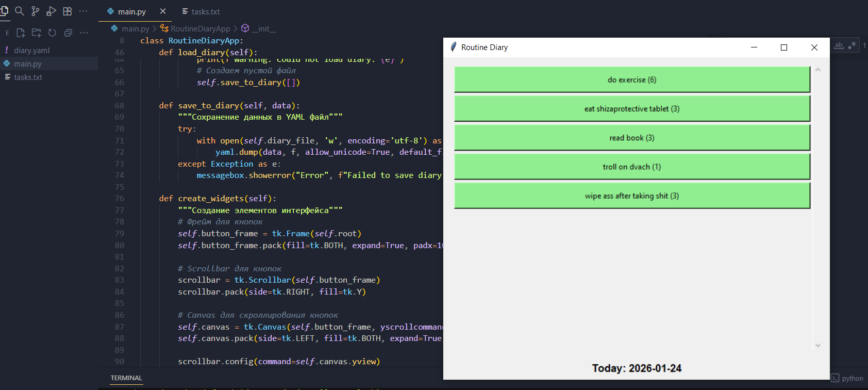Open the Source Control view
The image size is (868, 390).
pos(36,11)
